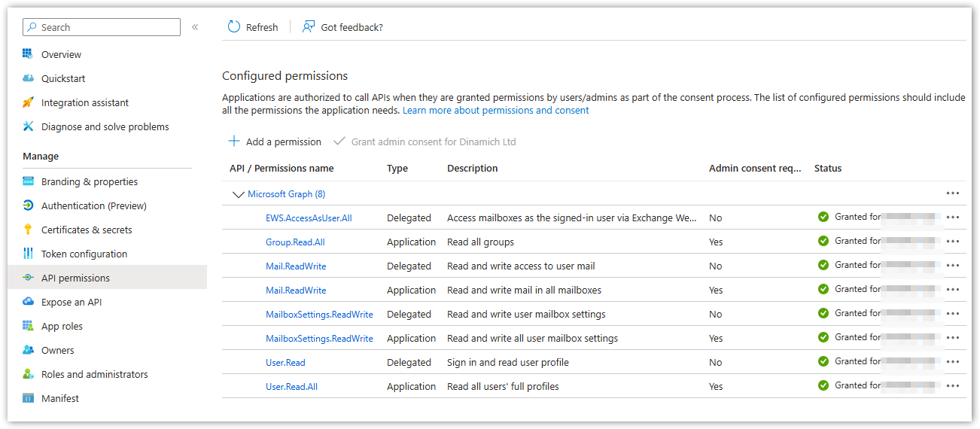Screen dimensions: 980x429
Task: Click the App roles grid icon
Action: (29, 326)
